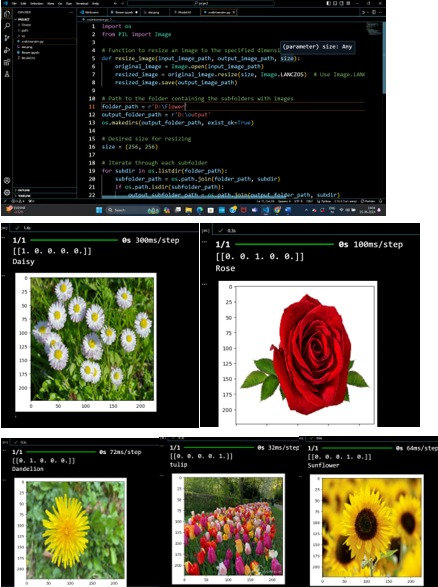Open the Search view in the activity bar

click(x=7, y=26)
